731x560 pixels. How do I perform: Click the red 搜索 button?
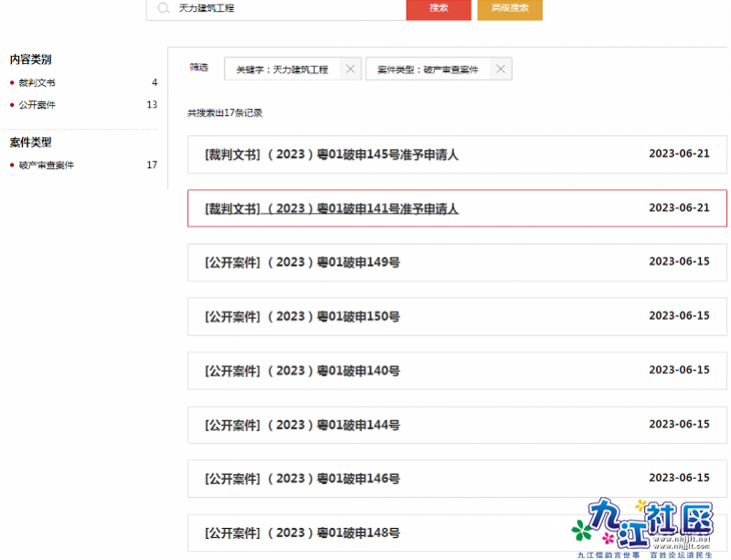click(438, 8)
